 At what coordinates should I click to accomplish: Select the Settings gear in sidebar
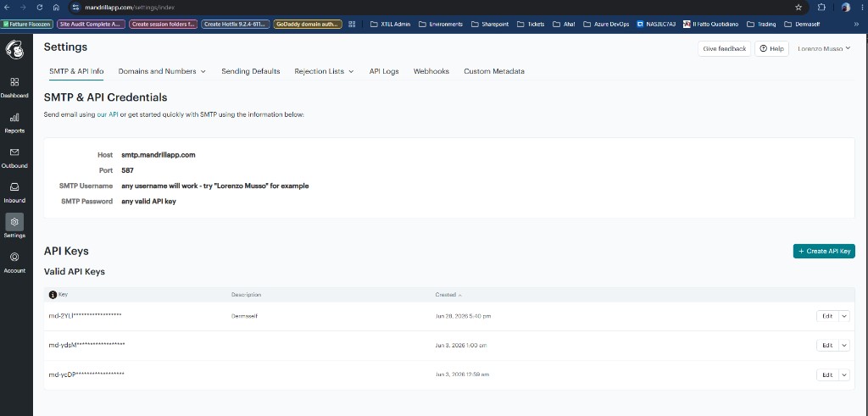coord(14,222)
